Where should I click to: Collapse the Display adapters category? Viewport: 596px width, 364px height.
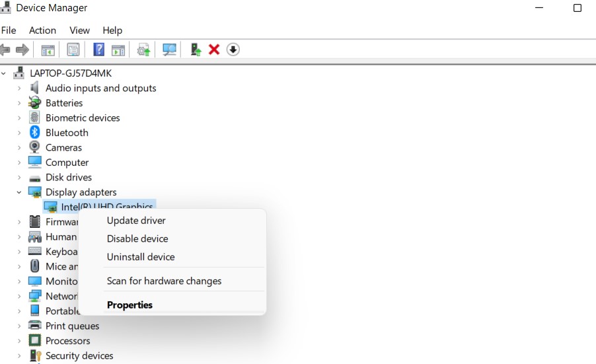click(19, 192)
